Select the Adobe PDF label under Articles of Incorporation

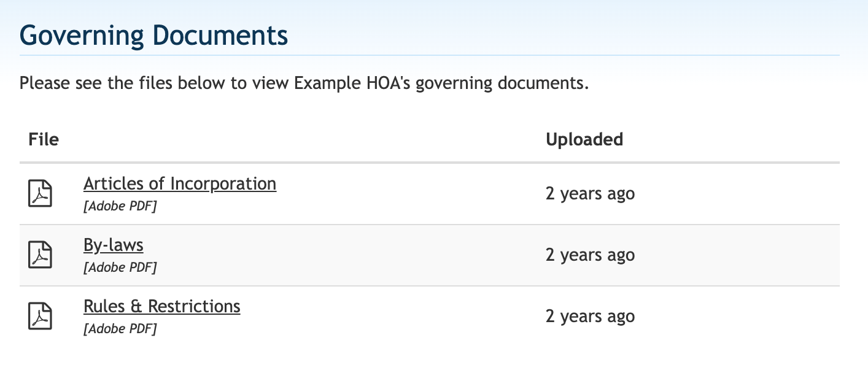120,206
